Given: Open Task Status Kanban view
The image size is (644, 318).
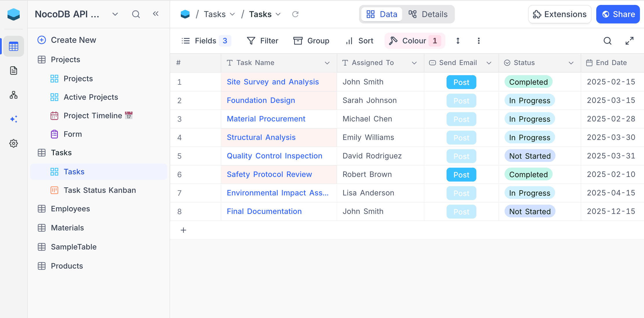Looking at the screenshot, I should (x=100, y=190).
